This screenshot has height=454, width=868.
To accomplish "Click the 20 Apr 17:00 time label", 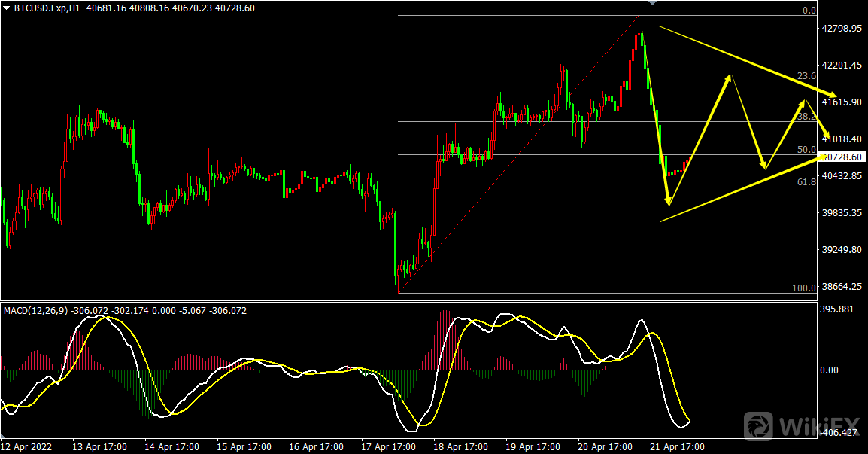I will point(605,446).
